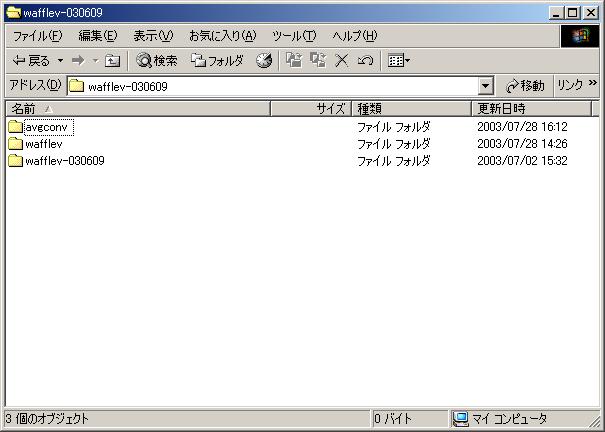Image resolution: width=605 pixels, height=432 pixels.
Task: Open the 表示(V) menu
Action: click(153, 36)
